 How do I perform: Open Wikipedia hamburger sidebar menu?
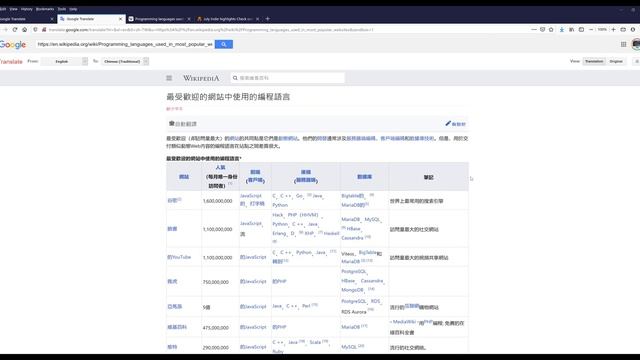coord(169,78)
